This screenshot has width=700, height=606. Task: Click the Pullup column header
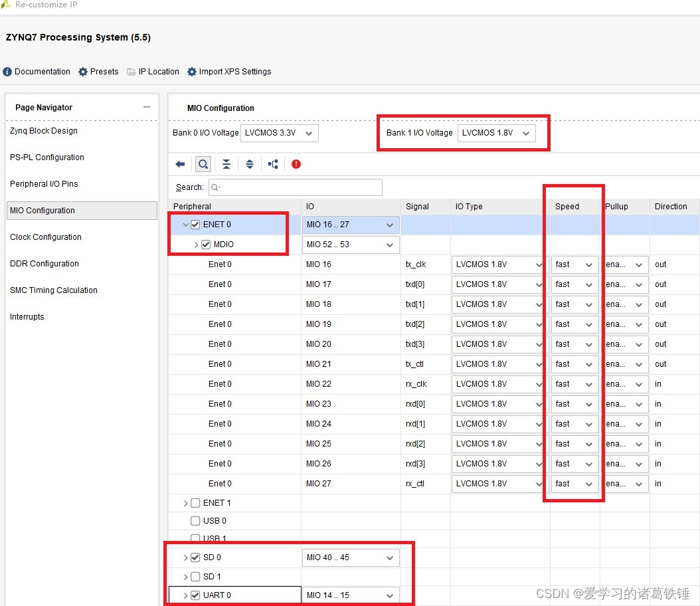tap(624, 207)
